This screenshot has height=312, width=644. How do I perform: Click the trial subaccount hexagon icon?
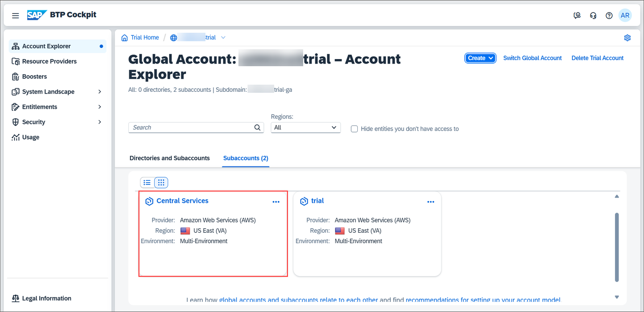pos(304,201)
